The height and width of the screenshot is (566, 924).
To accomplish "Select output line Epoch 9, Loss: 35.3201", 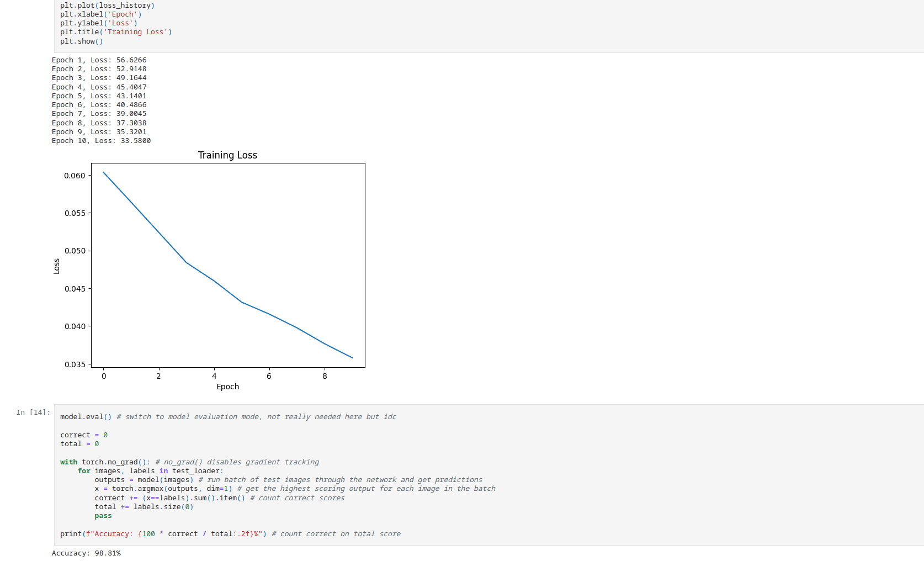I will 99,132.
